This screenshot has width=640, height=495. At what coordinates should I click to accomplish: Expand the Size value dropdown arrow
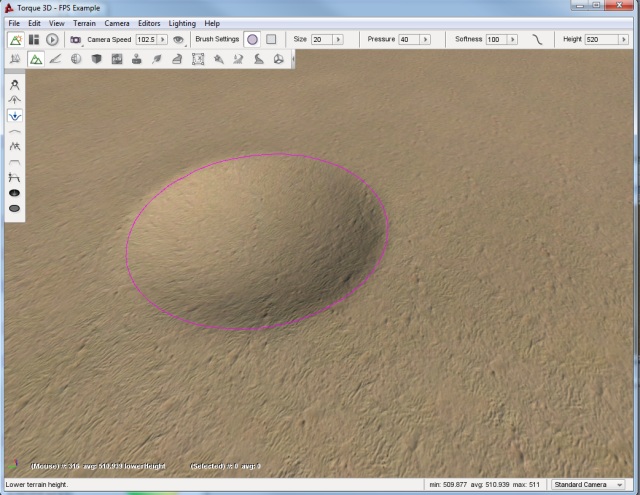pos(339,39)
